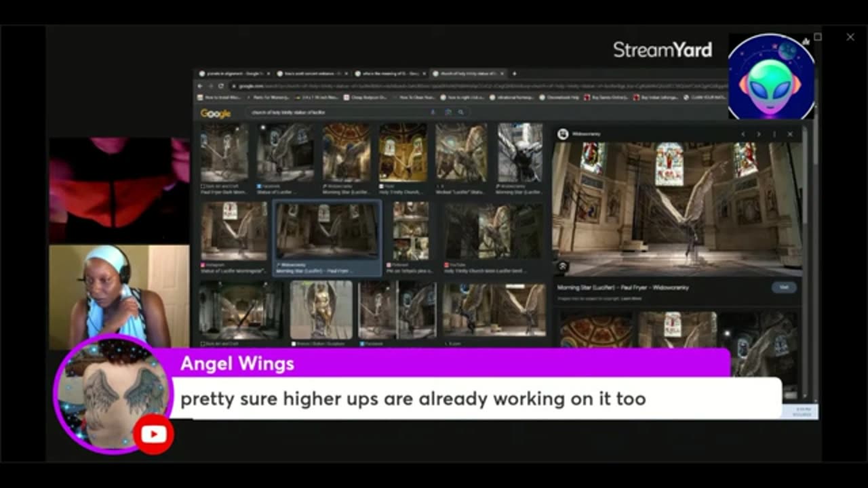
Task: Open the Facebook "Statue of Lucifer" thumbnail in top row
Action: pyautogui.click(x=285, y=153)
